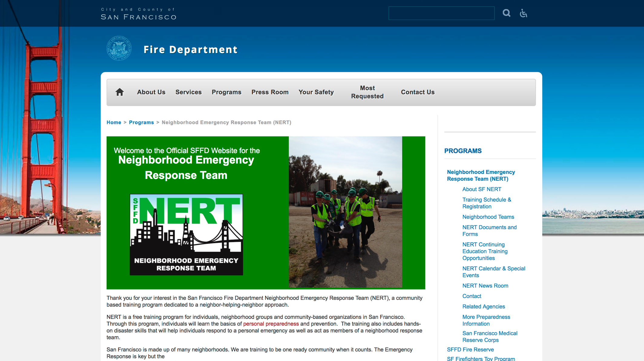644x361 pixels.
Task: Click the City and County of San Francisco title
Action: pyautogui.click(x=139, y=14)
